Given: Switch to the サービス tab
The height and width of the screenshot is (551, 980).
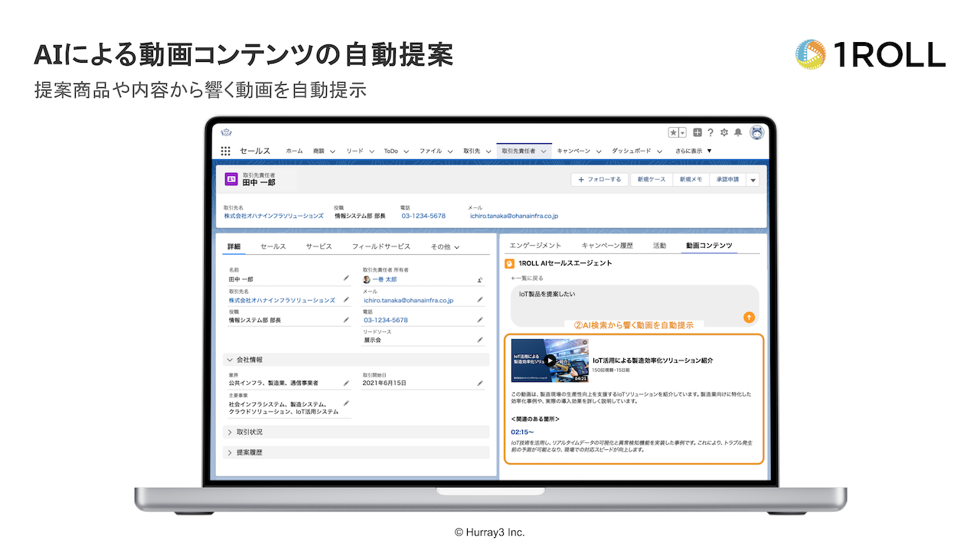Looking at the screenshot, I should click(319, 246).
